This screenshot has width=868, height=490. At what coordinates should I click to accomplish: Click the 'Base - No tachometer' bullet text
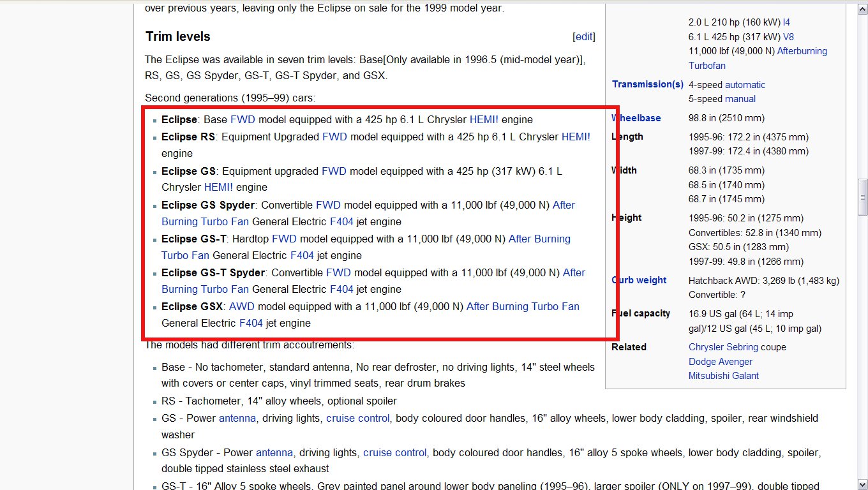pyautogui.click(x=378, y=375)
